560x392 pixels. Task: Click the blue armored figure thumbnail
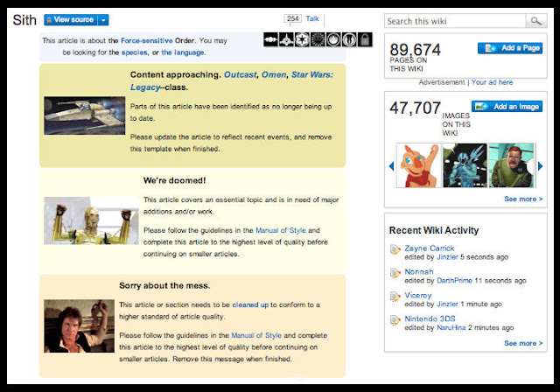(465, 165)
